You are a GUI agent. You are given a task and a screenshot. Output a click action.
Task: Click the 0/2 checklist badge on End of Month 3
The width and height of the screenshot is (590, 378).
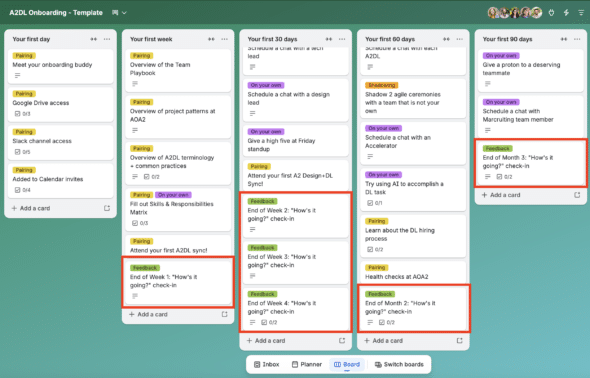tap(504, 176)
